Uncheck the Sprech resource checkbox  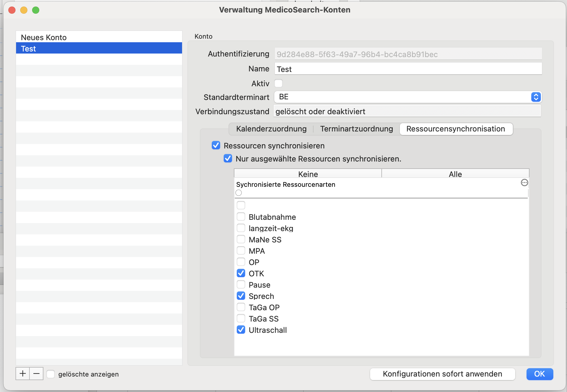pos(241,296)
